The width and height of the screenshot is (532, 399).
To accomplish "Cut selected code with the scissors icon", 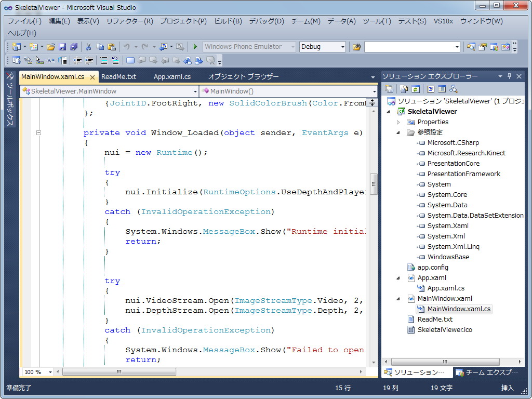I will coord(89,47).
